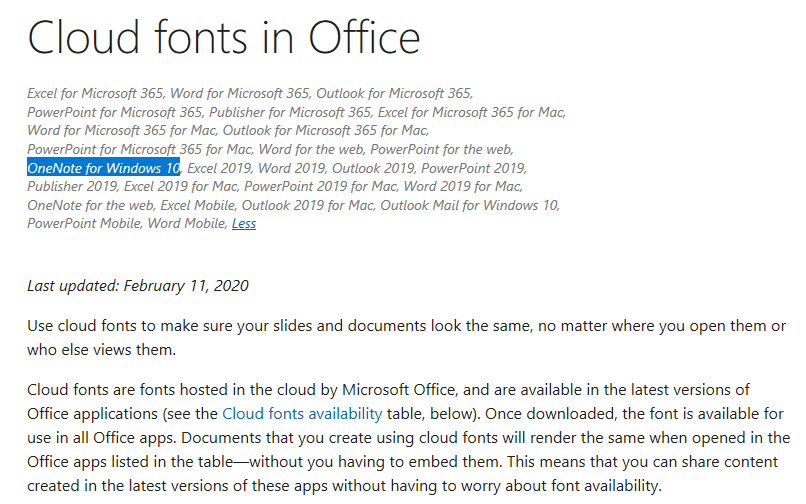This screenshot has width=806, height=504.
Task: Click OneNote for the web entry
Action: coord(90,205)
